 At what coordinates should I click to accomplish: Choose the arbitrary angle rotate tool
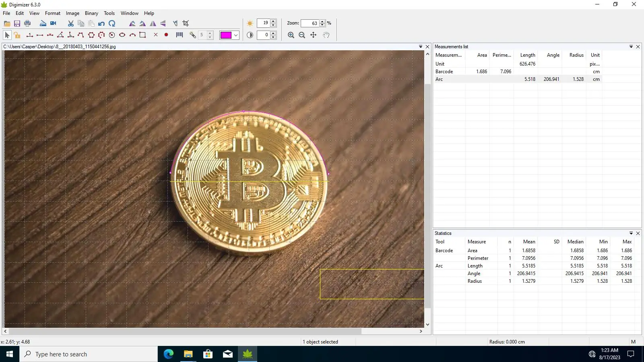[175, 23]
